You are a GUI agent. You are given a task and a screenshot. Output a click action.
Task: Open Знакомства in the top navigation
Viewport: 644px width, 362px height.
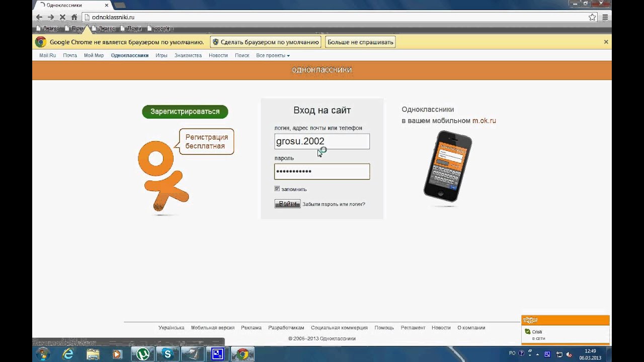[x=188, y=55]
